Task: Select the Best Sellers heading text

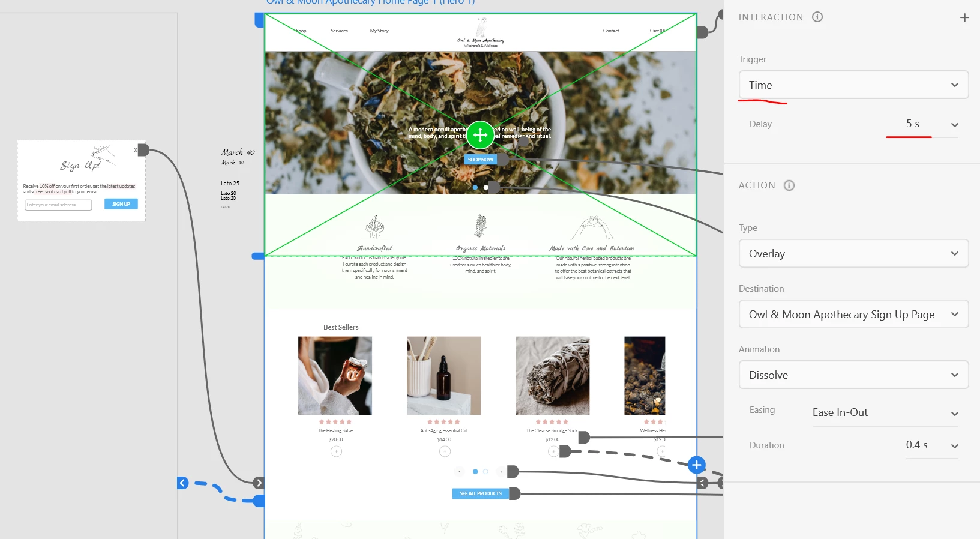Action: click(x=341, y=327)
